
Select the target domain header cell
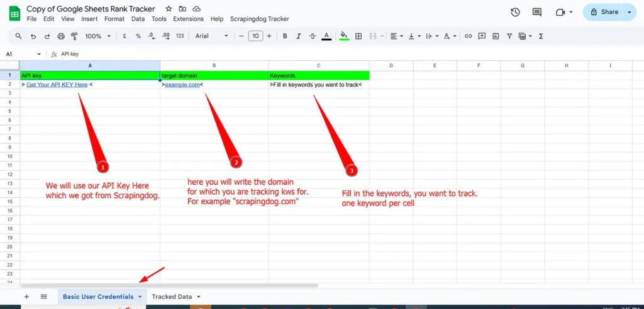pyautogui.click(x=214, y=75)
